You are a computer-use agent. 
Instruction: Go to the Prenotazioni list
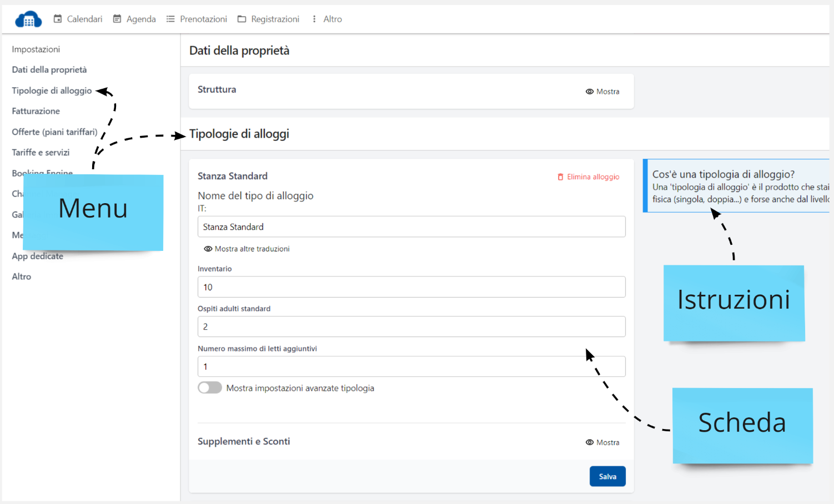click(x=197, y=19)
